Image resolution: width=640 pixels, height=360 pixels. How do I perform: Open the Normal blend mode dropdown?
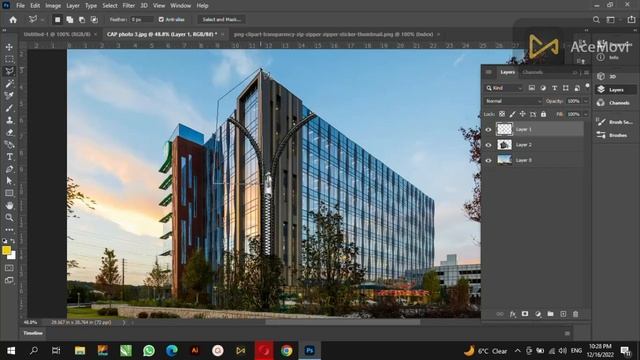(513, 101)
